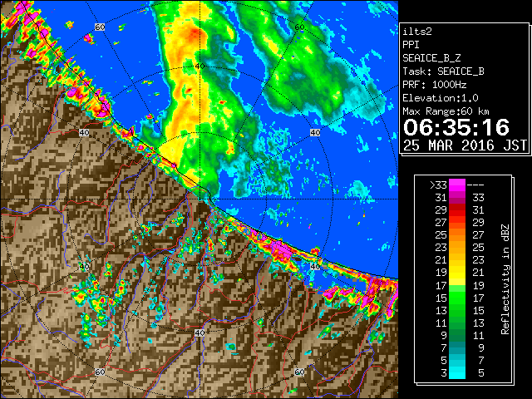The width and height of the screenshot is (532, 399).
Task: Click the "Reflectivity in dBZ" legend title
Action: [505, 279]
